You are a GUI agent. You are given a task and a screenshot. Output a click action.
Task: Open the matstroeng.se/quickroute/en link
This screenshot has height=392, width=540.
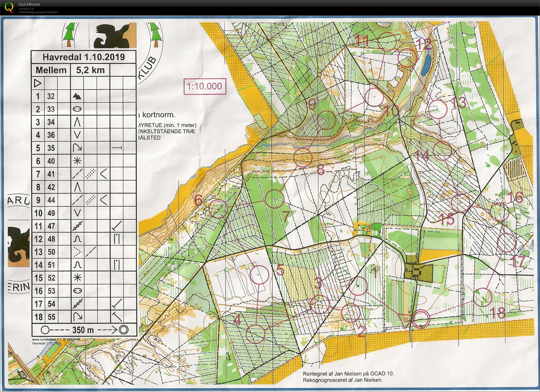click(x=38, y=12)
